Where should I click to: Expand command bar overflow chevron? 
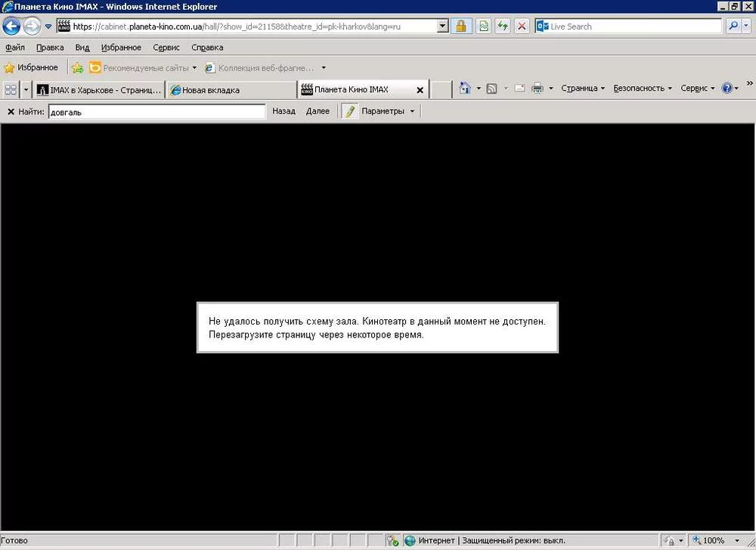click(x=750, y=83)
